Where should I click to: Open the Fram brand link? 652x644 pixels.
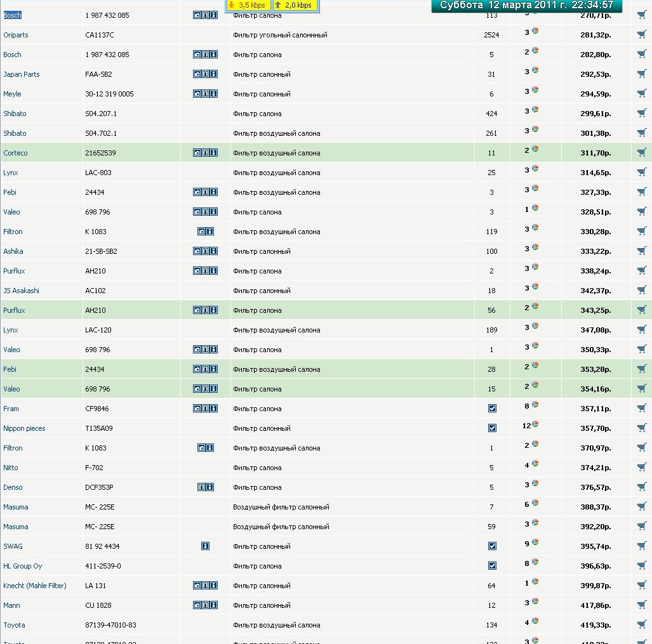[11, 409]
